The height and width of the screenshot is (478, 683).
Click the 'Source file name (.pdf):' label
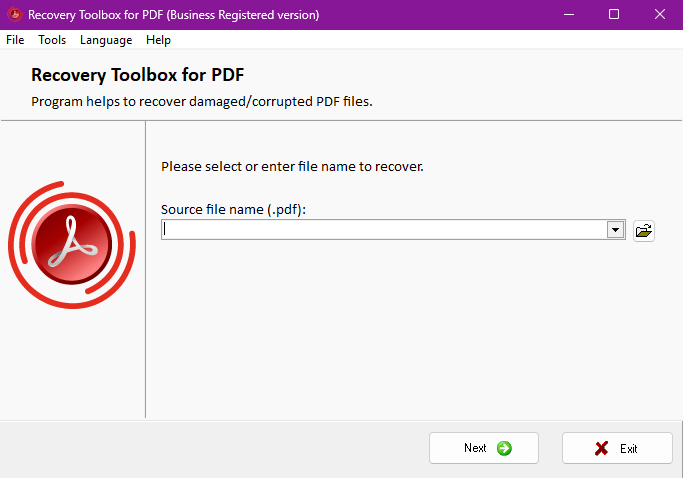233,209
